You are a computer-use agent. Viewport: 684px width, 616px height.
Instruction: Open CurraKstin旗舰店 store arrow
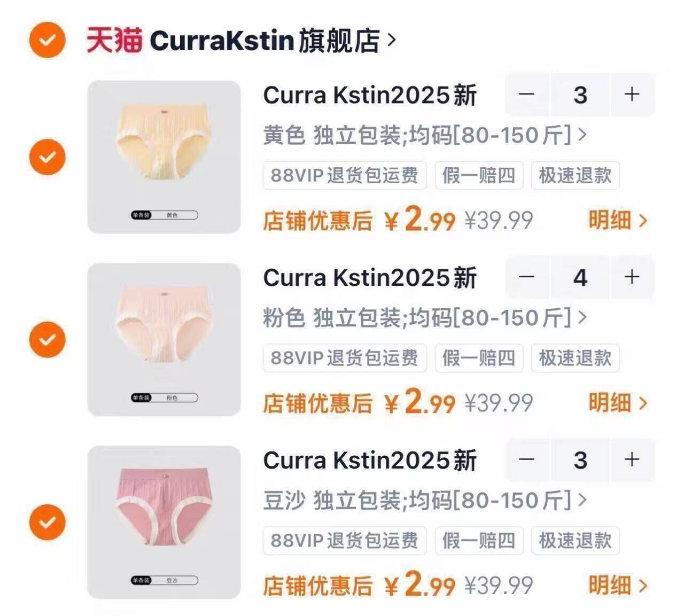pos(392,41)
